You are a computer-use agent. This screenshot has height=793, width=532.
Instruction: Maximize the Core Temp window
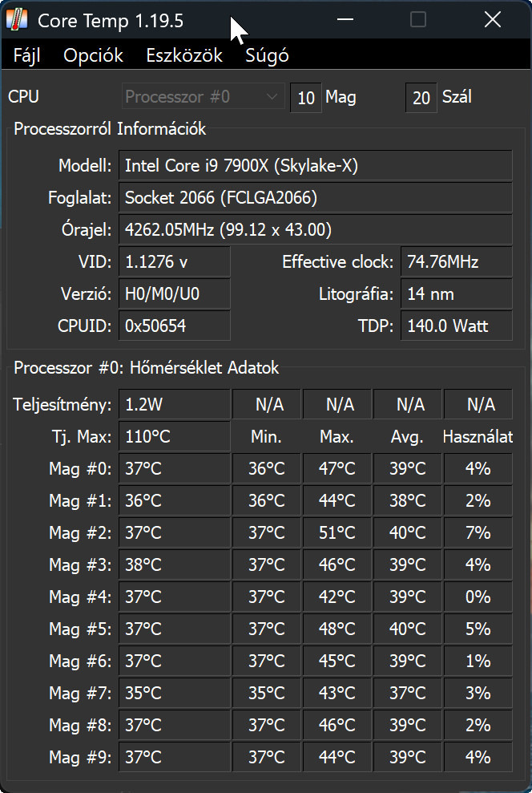pyautogui.click(x=418, y=19)
